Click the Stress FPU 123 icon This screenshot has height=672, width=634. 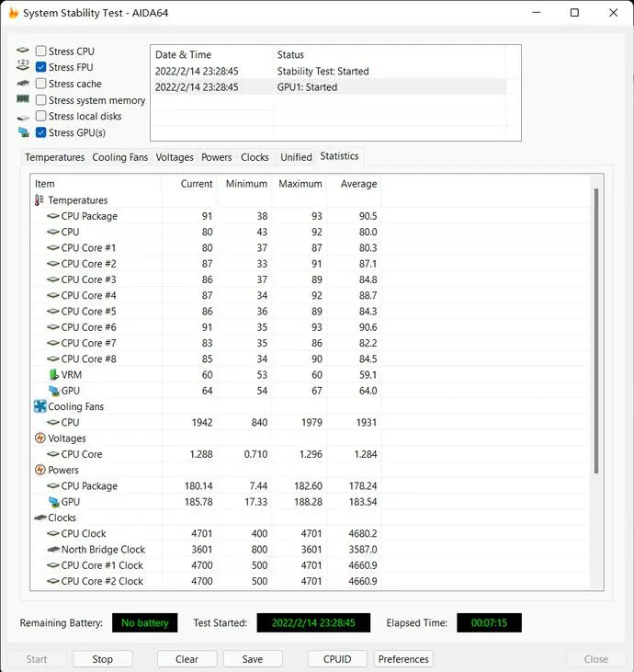click(23, 65)
